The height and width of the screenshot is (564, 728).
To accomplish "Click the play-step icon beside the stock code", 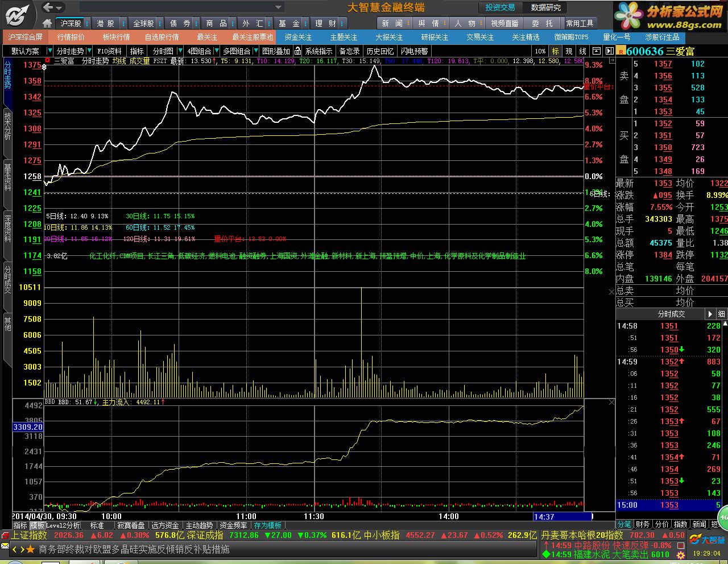I will [609, 51].
